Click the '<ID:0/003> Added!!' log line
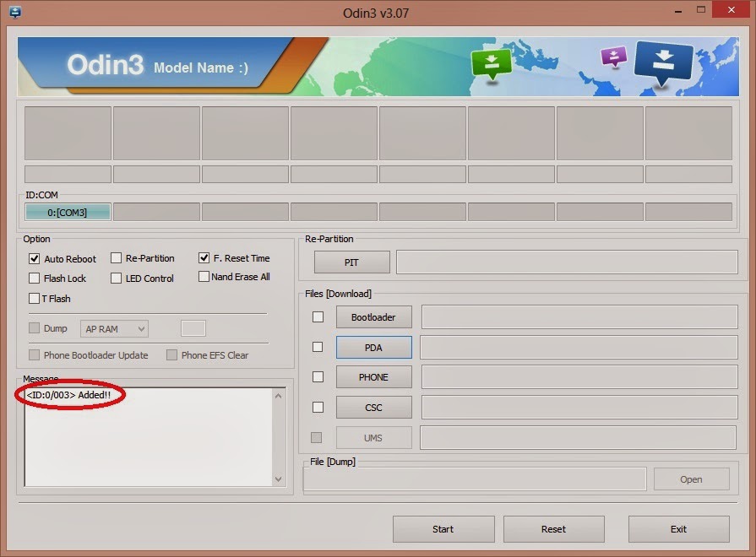Image resolution: width=756 pixels, height=557 pixels. (68, 395)
